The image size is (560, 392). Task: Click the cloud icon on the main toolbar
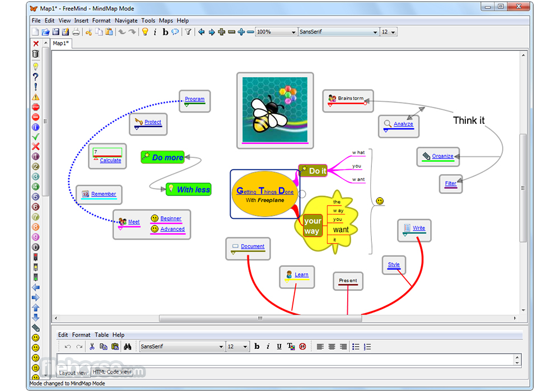(175, 32)
